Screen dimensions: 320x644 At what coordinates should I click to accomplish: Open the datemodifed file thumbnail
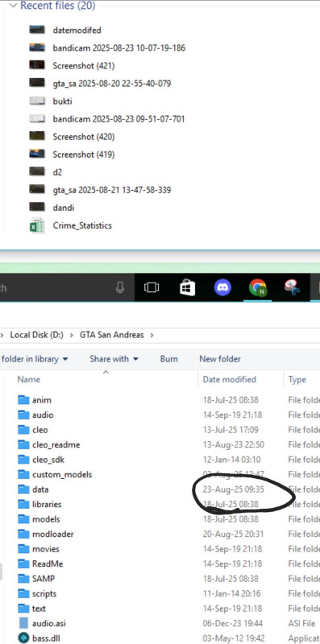[x=37, y=30]
